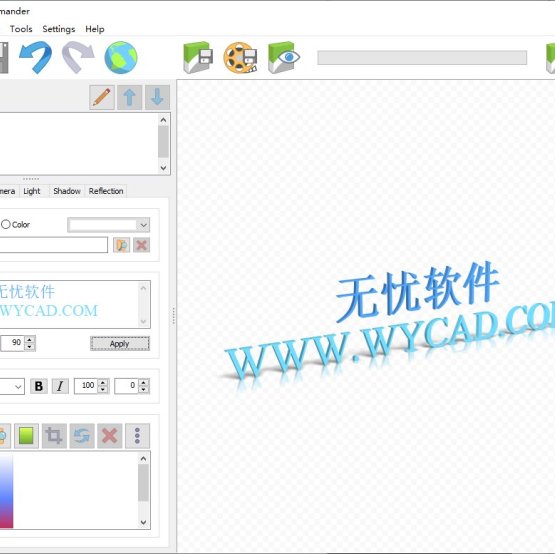Select the Color radio button
This screenshot has height=554, width=555.
click(6, 224)
